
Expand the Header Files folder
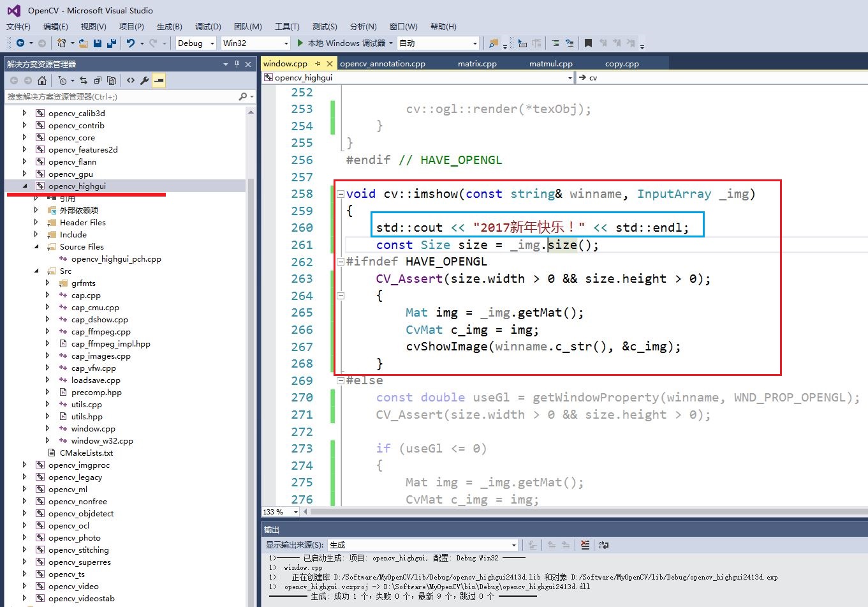pos(36,223)
